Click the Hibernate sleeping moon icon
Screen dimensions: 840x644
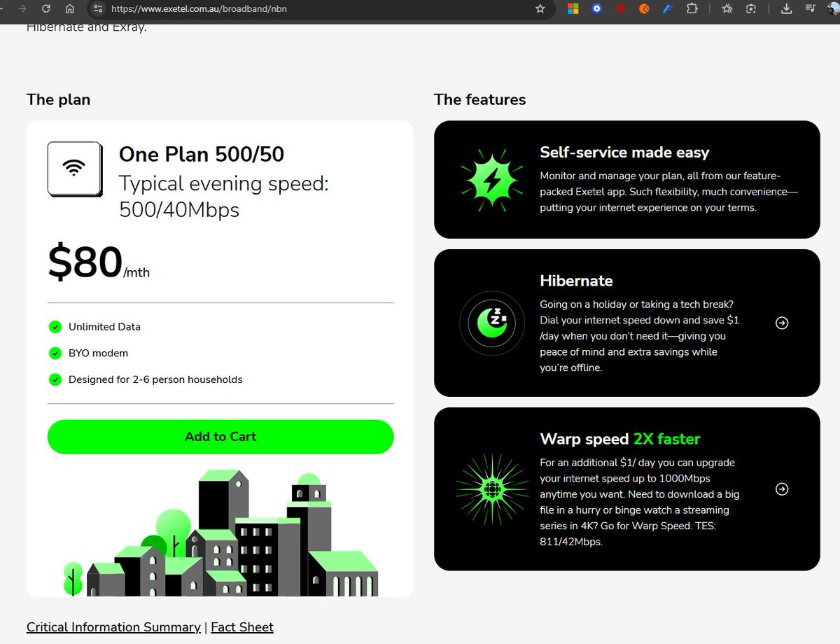click(491, 322)
